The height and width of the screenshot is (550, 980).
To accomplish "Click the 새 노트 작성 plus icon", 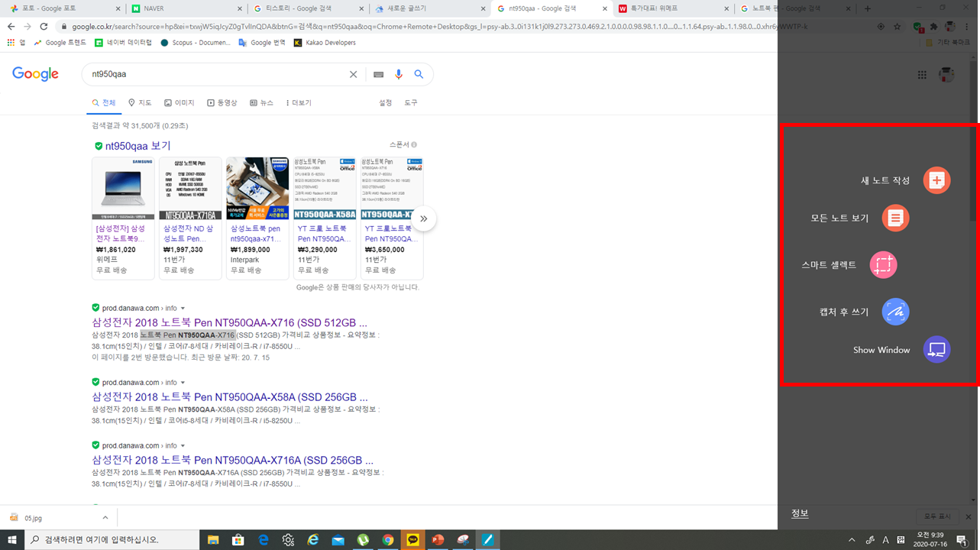I will [x=937, y=180].
